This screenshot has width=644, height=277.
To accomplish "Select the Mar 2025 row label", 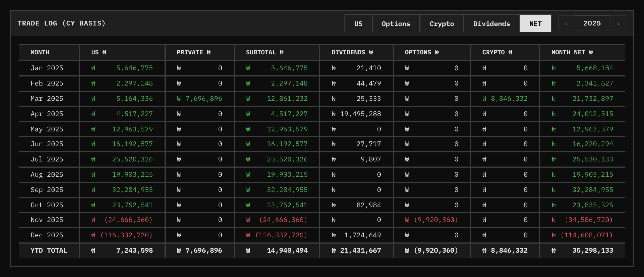I will tap(47, 99).
